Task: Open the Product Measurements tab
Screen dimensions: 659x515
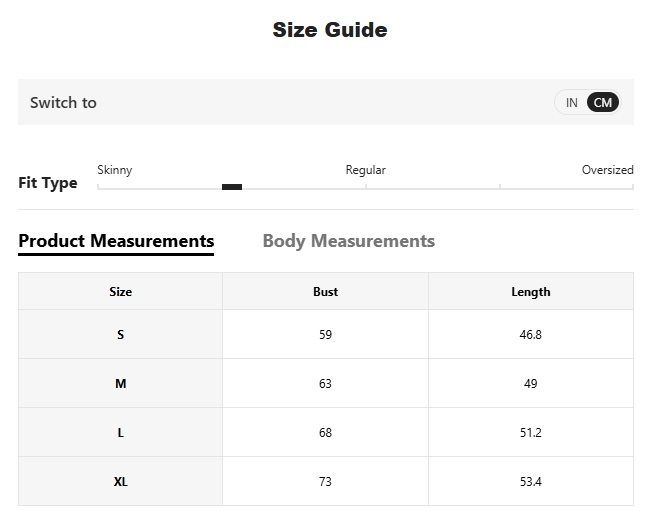Action: tap(116, 241)
